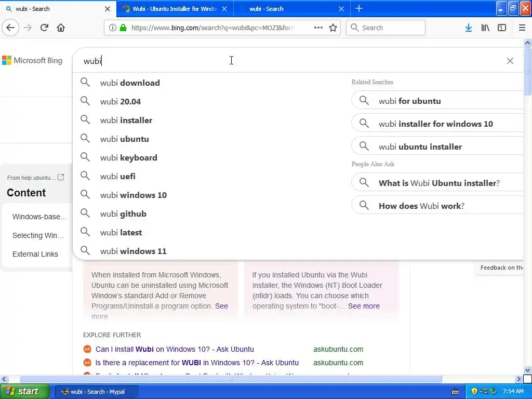This screenshot has width=532, height=399.
Task: Click the horizontal scrollbar left arrow
Action: point(4,379)
